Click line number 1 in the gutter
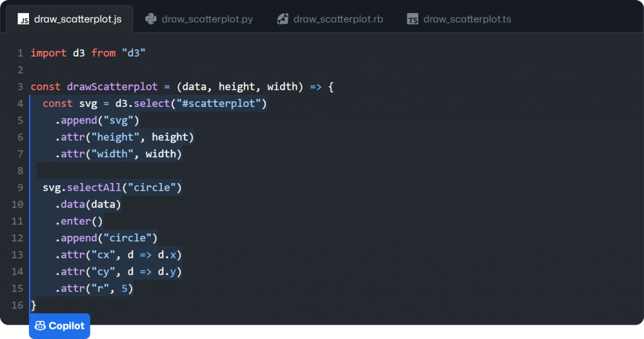The image size is (644, 339). pos(20,53)
